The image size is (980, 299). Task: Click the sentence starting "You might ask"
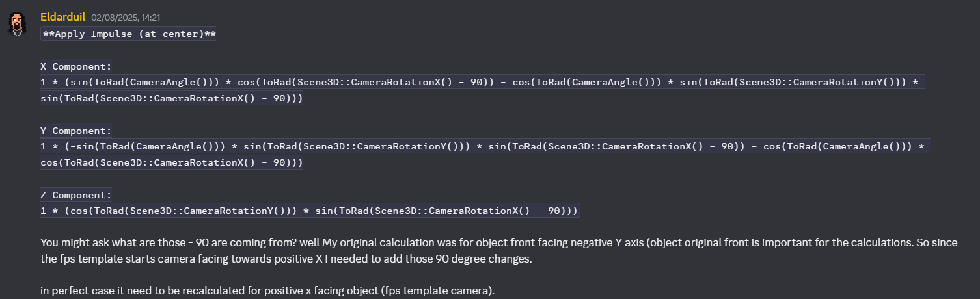coord(260,243)
